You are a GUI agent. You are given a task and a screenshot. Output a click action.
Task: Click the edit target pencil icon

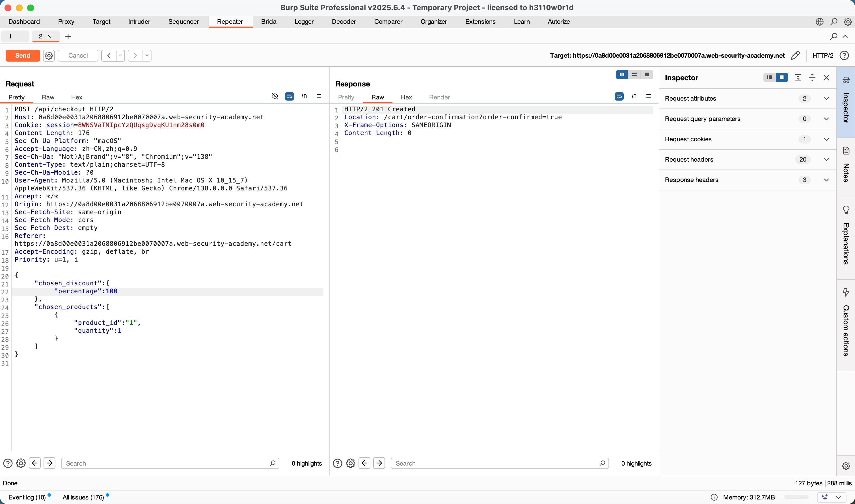coord(795,55)
